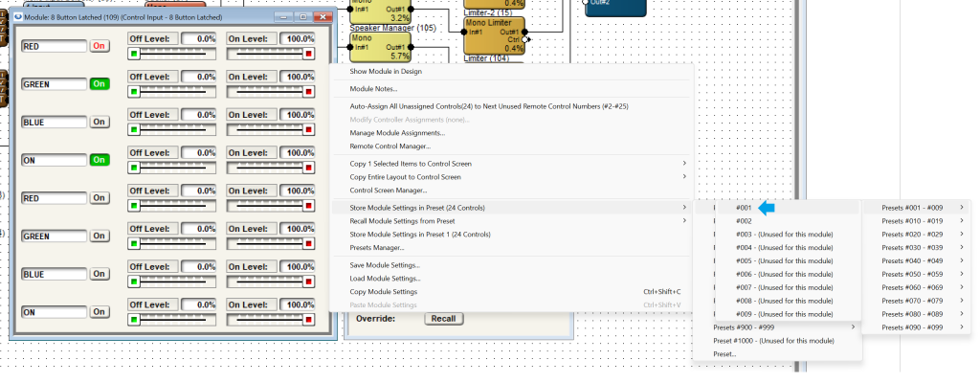Image resolution: width=980 pixels, height=383 pixels.
Task: Click the name field containing BLUE in third row
Action: tap(54, 123)
